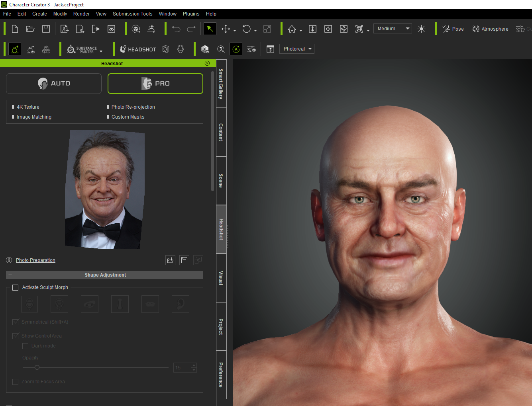Screen dimensions: 532x406
Task: Click the highlighted green morph mode icon
Action: [x=15, y=49]
